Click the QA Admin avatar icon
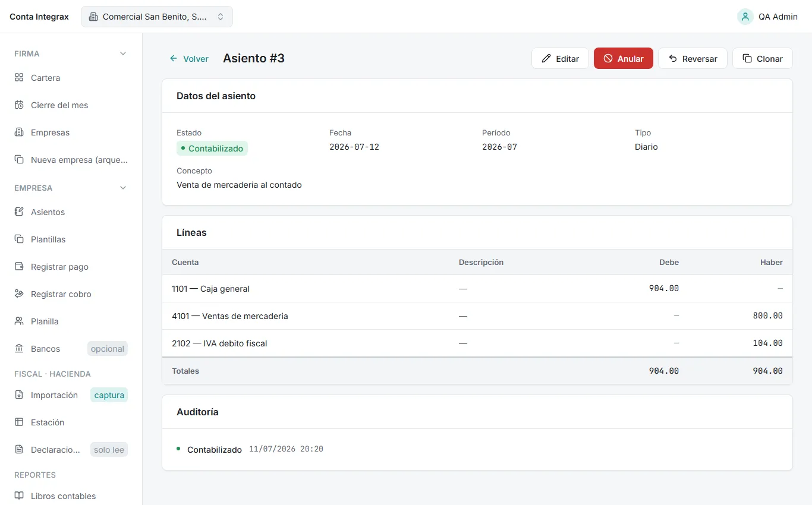 coord(745,17)
